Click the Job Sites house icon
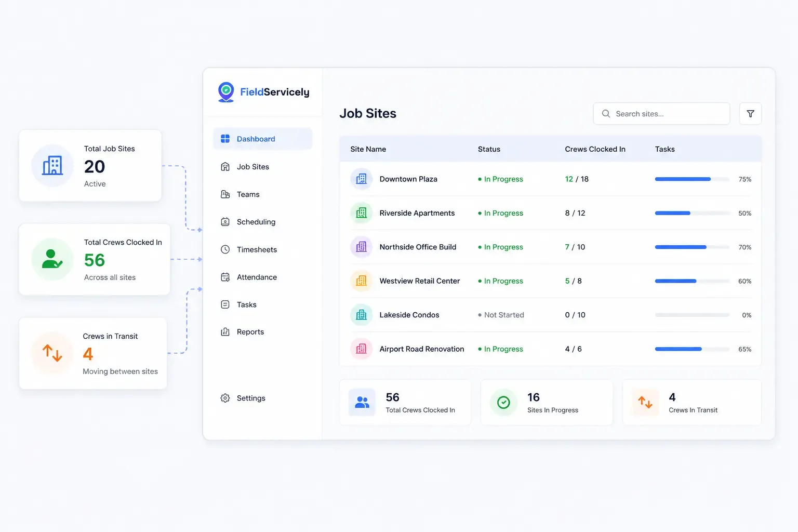Viewport: 798px width, 532px height. [x=225, y=167]
